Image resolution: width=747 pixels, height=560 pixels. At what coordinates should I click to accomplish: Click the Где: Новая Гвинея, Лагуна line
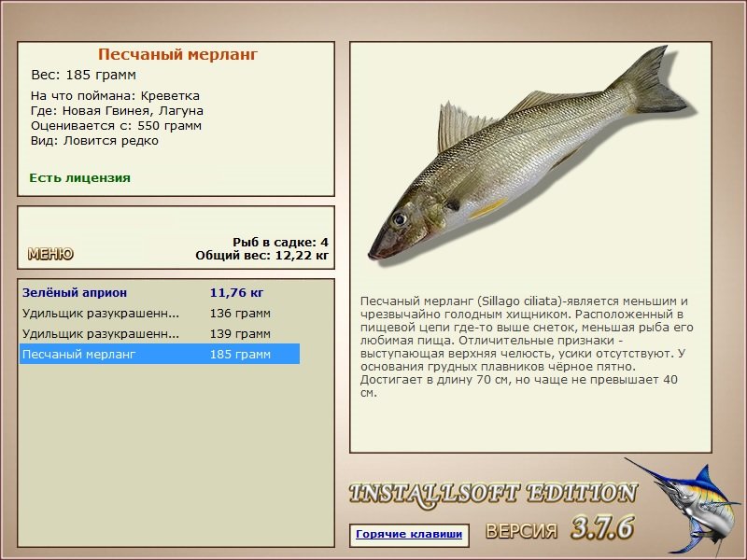117,111
